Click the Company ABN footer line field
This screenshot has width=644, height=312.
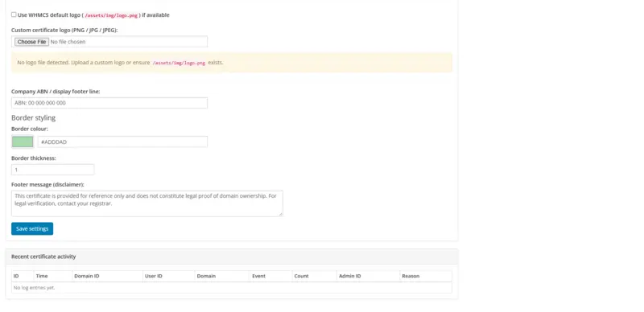(x=109, y=103)
